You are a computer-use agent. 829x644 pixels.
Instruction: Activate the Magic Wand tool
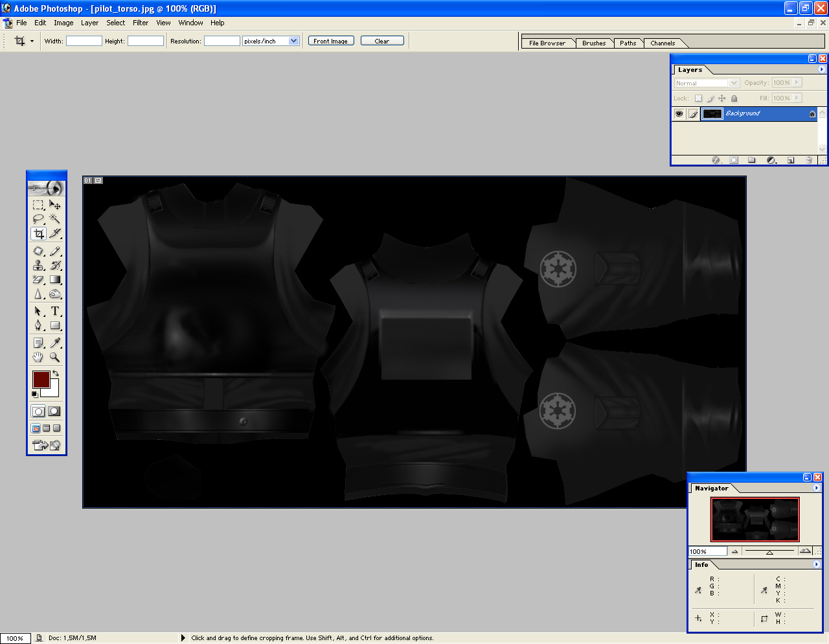(55, 219)
